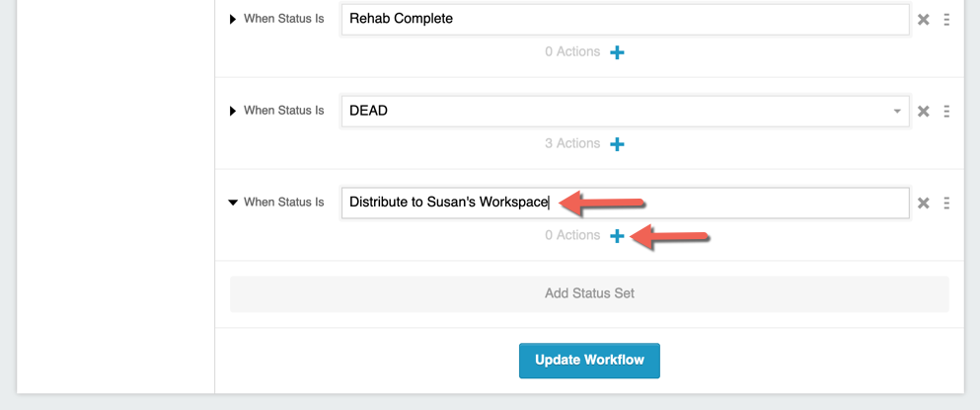Screen dimensions: 980x410
Task: Add action to Distribute to Susan's Workspace
Action: 617,236
